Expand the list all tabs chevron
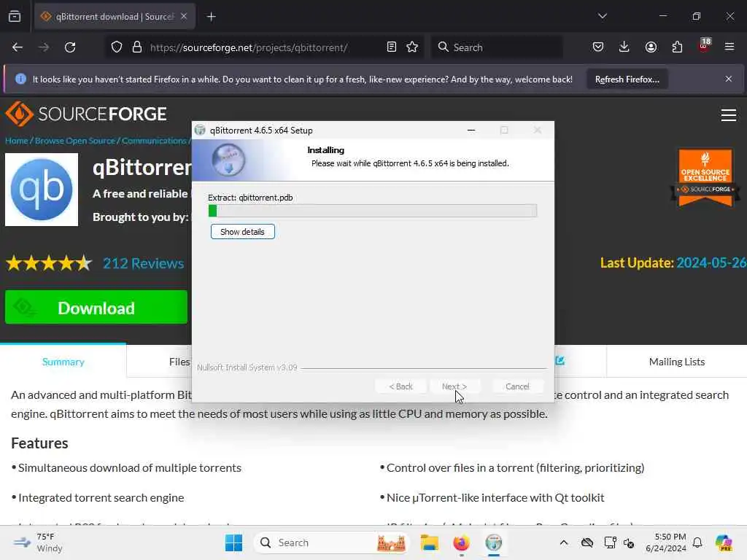The width and height of the screenshot is (747, 560). coord(603,16)
